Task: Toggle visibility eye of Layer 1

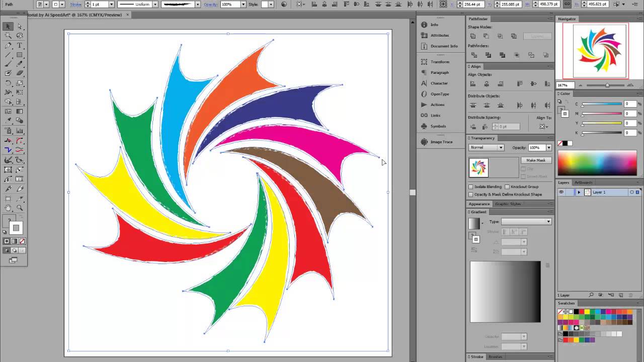Action: [561, 192]
